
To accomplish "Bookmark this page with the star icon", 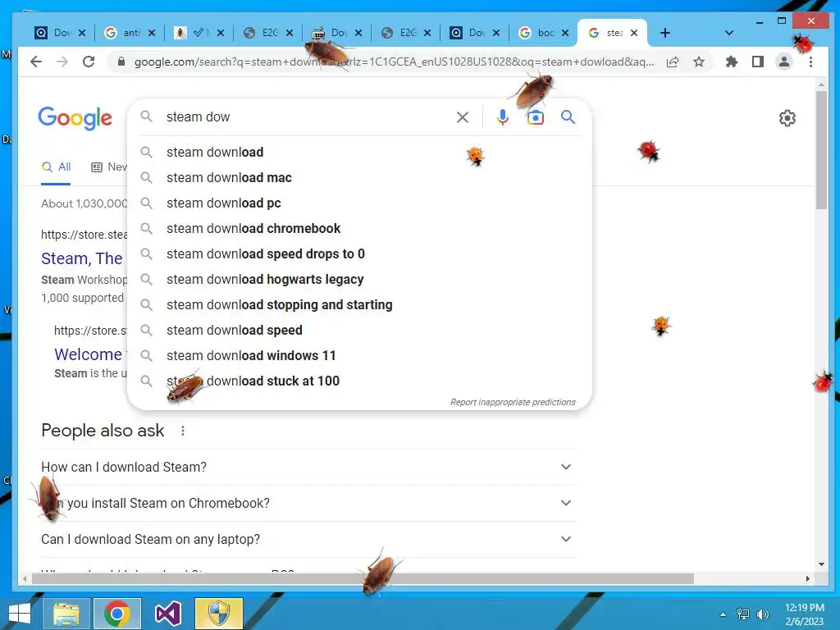I will (x=699, y=62).
